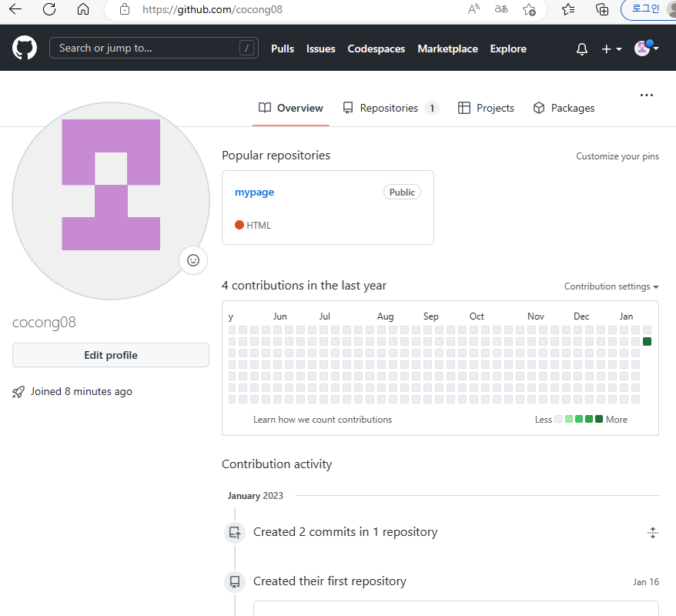
Task: Add this page to favorites star icon
Action: [529, 9]
